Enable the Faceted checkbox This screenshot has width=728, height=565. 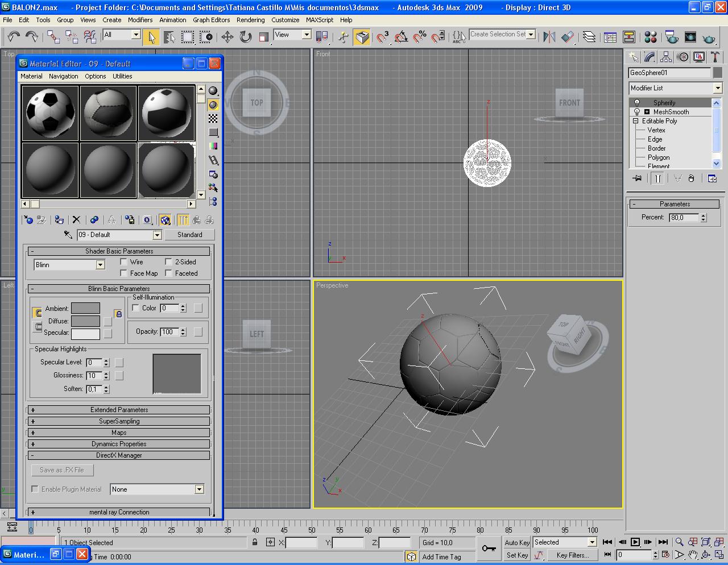pyautogui.click(x=168, y=273)
